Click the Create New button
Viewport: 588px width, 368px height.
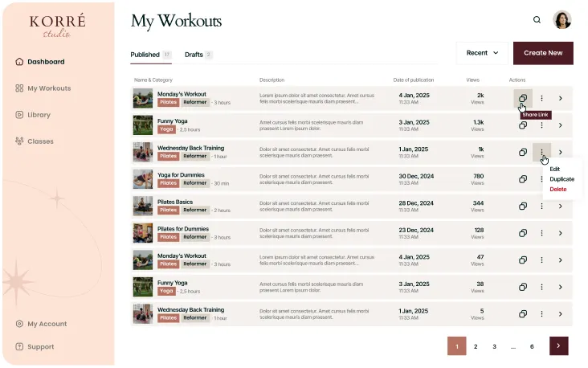543,53
